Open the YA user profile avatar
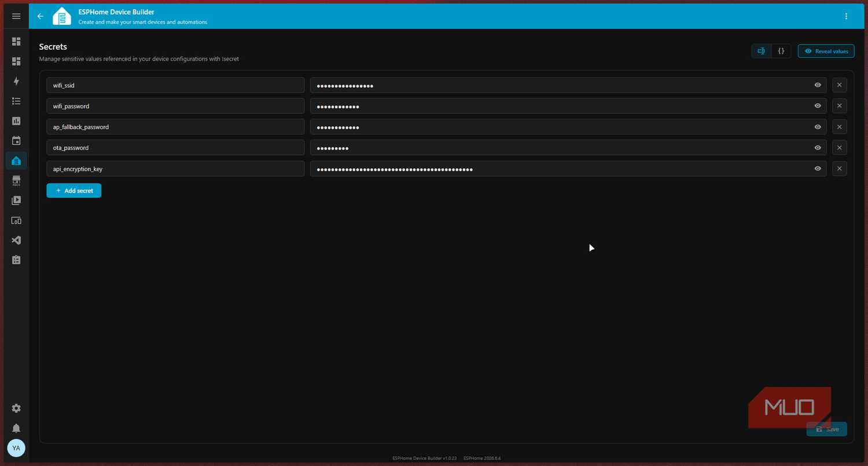The height and width of the screenshot is (466, 868). point(16,448)
